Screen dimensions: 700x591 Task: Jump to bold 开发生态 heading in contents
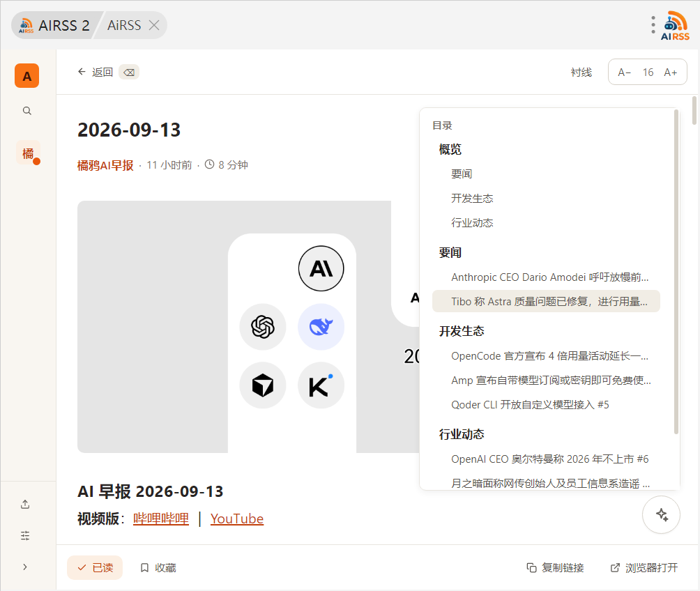(x=462, y=332)
